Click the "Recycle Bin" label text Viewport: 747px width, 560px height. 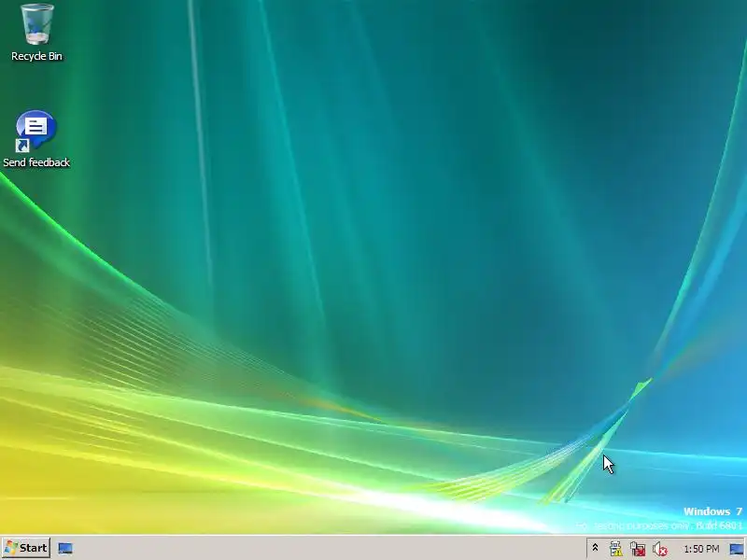(36, 56)
